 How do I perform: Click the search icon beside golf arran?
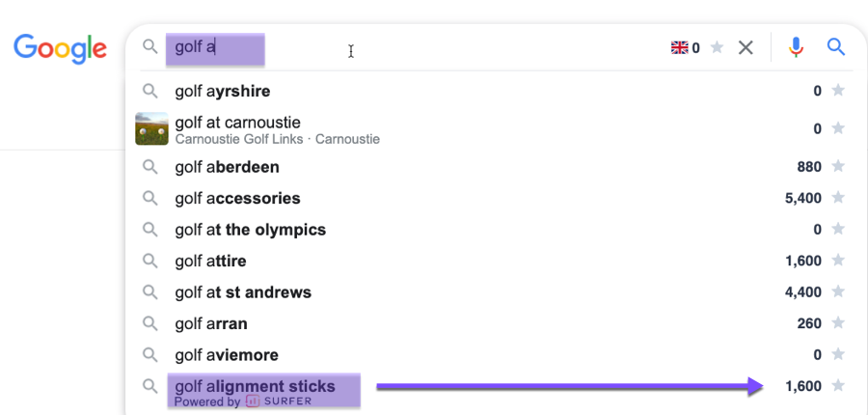point(150,323)
